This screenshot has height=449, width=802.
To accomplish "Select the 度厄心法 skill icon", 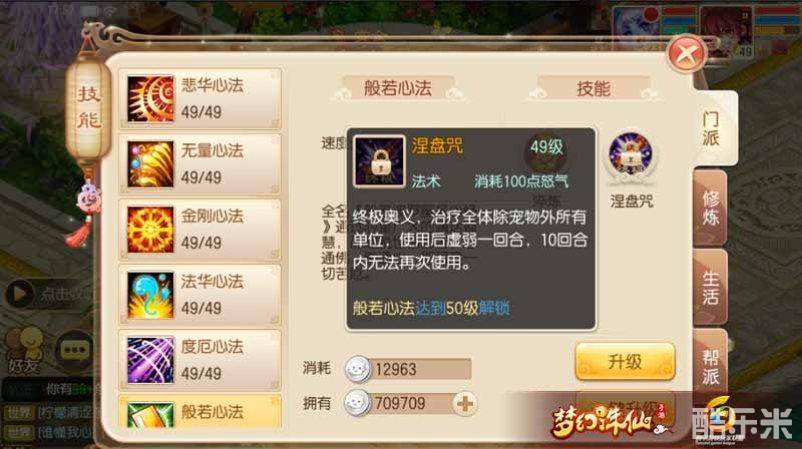I will [x=150, y=361].
